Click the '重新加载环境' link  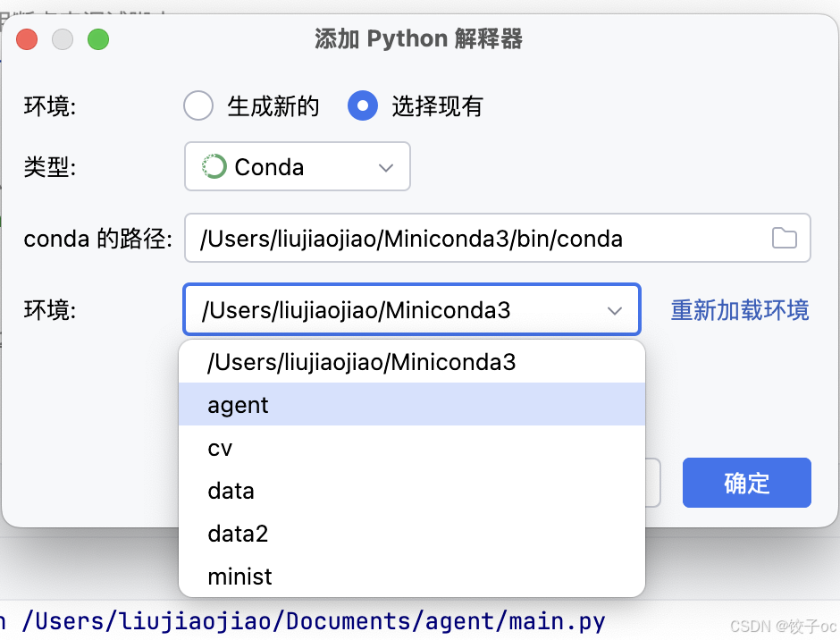739,310
